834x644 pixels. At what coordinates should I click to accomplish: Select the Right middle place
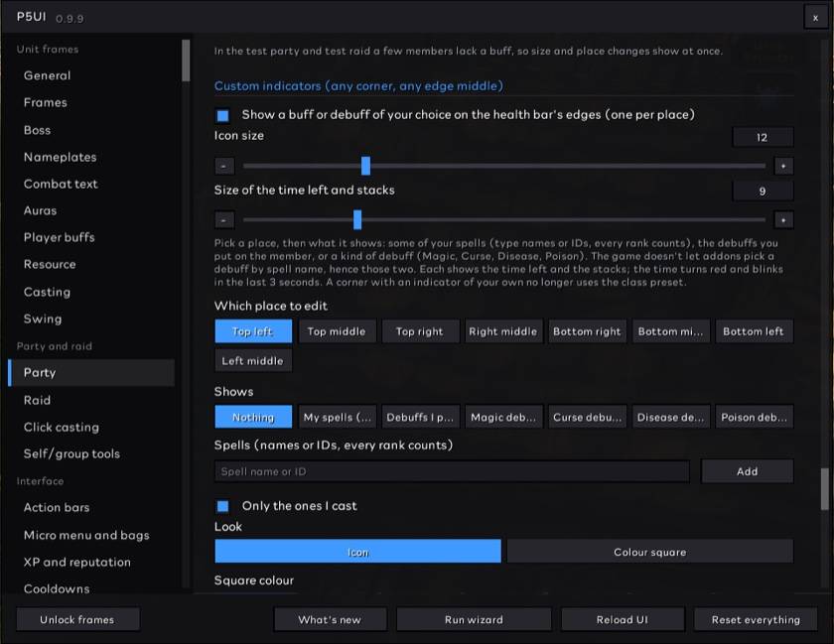click(x=503, y=331)
